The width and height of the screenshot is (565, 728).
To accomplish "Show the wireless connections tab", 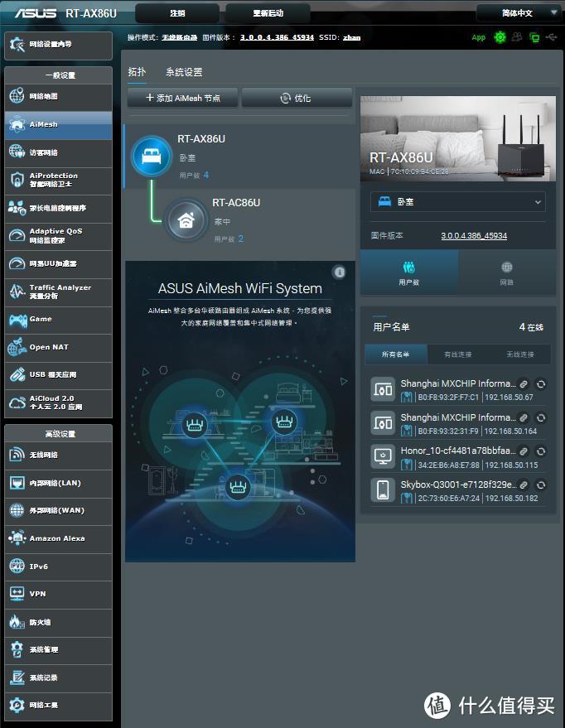I will 520,354.
